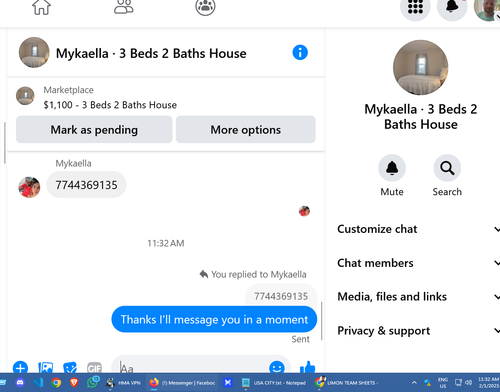Open Mykaella listing avatar in chat header
Screen dimensions: 500x392
coord(34,53)
